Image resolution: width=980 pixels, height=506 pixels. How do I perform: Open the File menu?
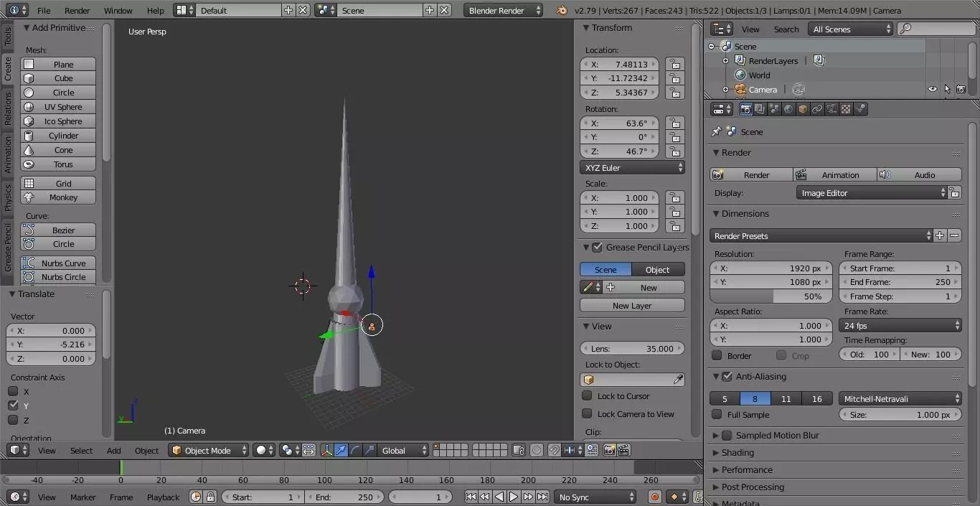click(44, 10)
